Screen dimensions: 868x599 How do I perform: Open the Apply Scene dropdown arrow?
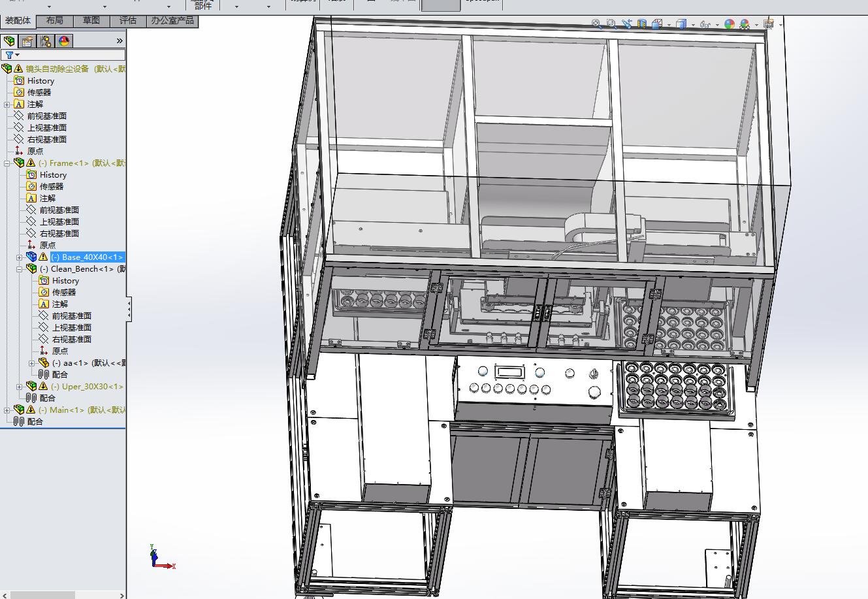coord(756,25)
